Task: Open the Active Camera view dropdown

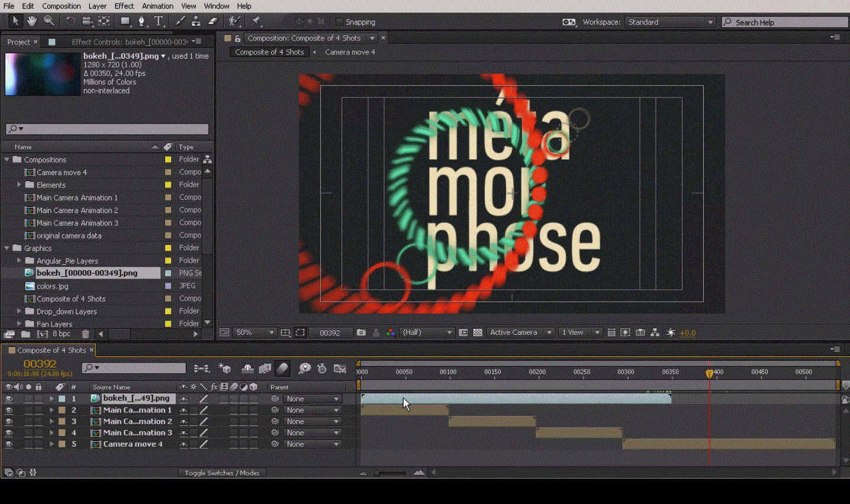Action: tap(520, 332)
